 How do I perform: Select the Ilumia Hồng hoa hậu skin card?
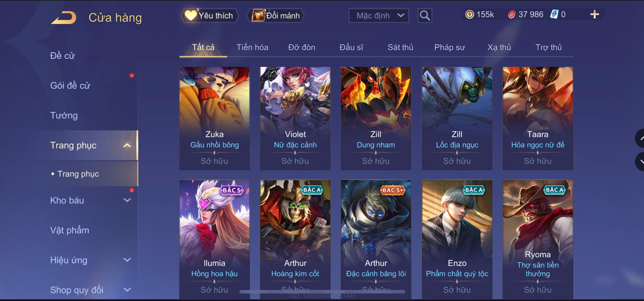pos(215,239)
